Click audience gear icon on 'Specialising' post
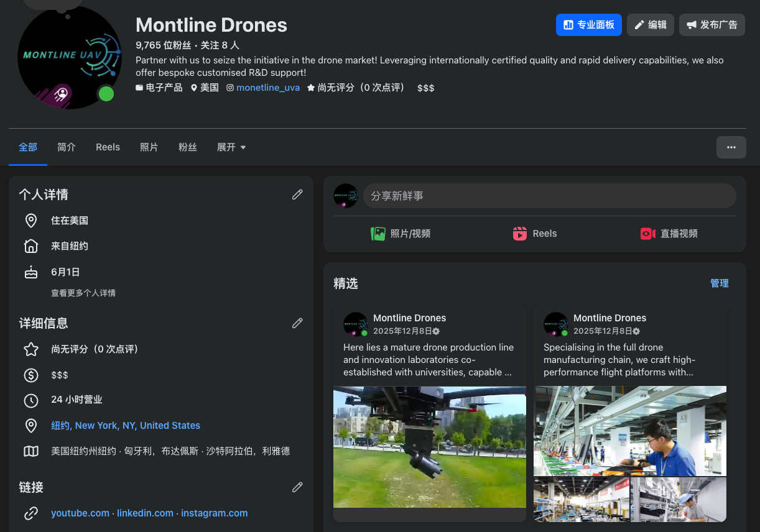Screen dimensions: 760x532 (636, 331)
